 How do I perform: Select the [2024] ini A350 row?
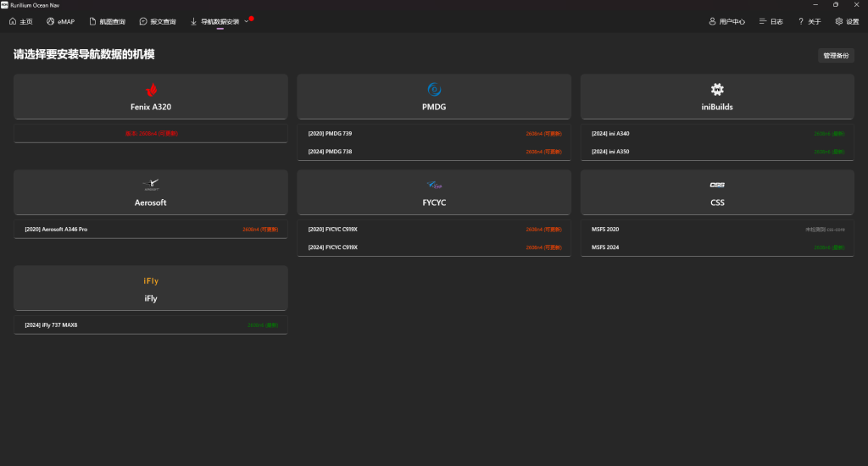point(717,152)
